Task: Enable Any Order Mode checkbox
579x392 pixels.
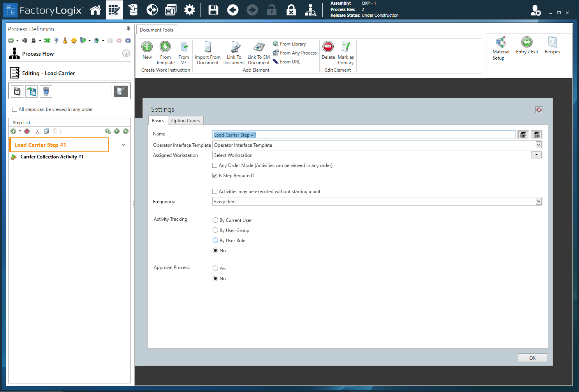Action: [x=215, y=165]
